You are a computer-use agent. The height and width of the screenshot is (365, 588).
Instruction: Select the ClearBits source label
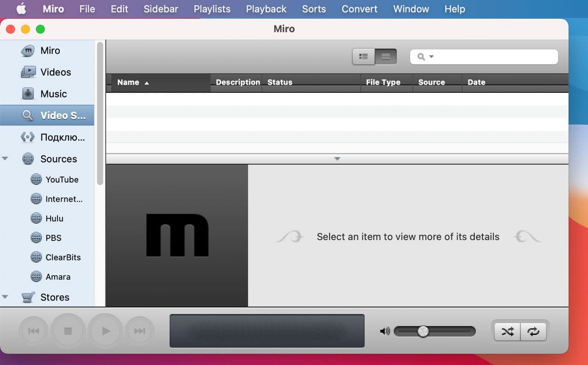pos(63,257)
